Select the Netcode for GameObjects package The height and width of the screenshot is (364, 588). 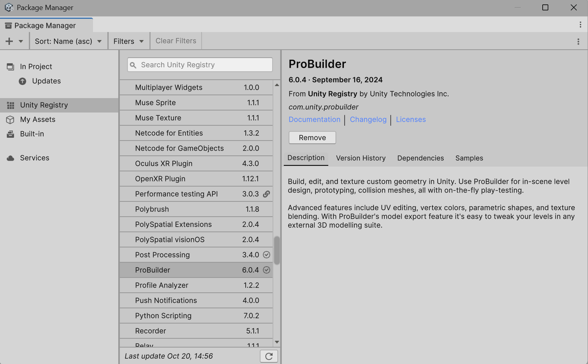196,148
